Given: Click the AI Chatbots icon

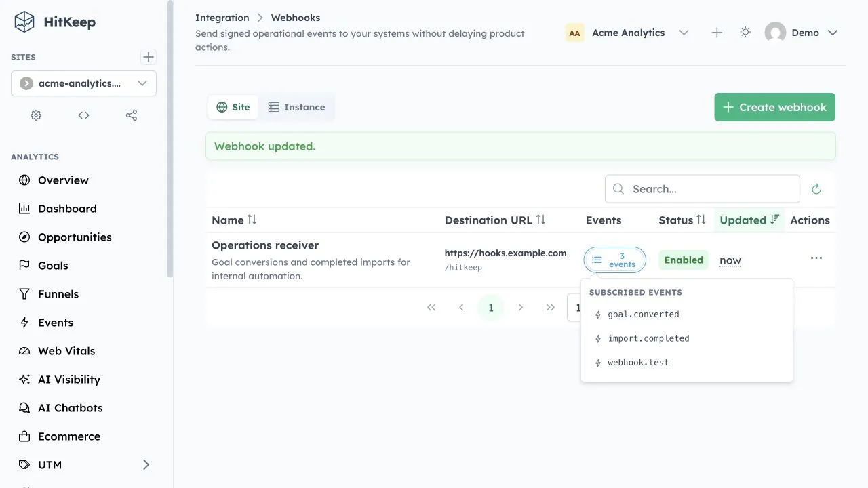Looking at the screenshot, I should tap(24, 408).
